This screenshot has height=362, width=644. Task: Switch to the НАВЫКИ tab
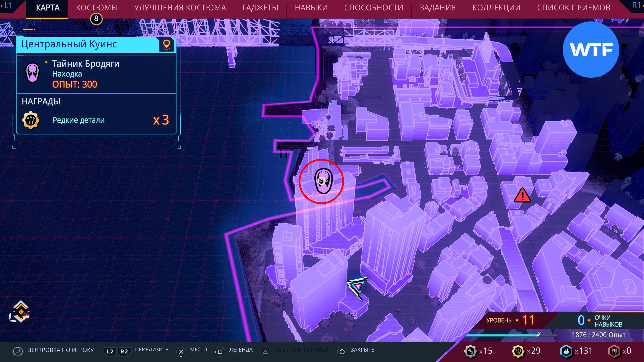coord(311,8)
